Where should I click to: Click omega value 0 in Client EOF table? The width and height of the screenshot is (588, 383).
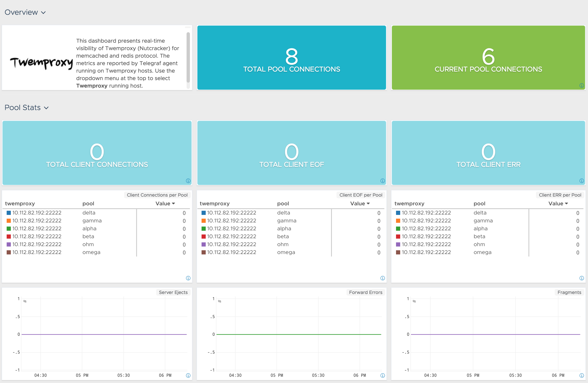click(379, 252)
